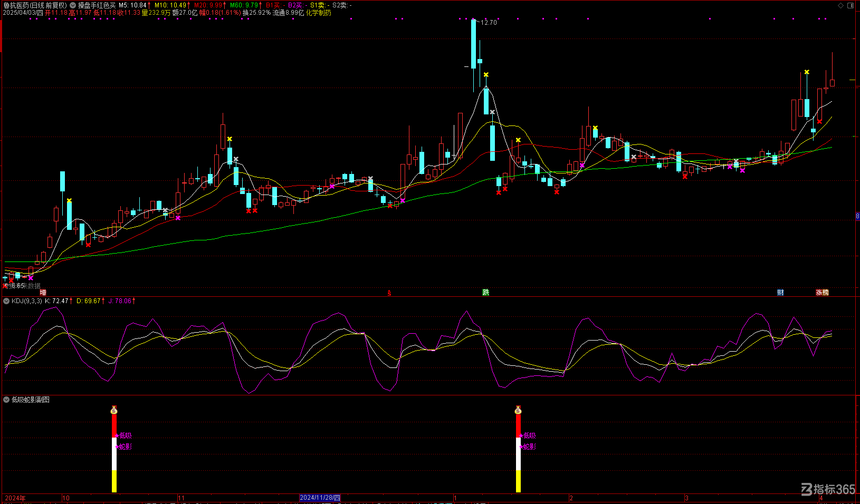Click the green 跌 event marker
The height and width of the screenshot is (504, 860).
click(486, 292)
